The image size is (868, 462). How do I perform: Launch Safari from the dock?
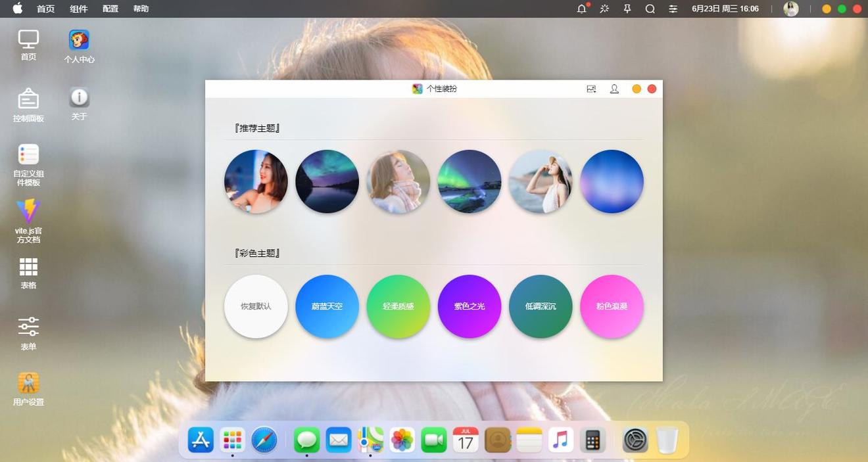pyautogui.click(x=264, y=440)
